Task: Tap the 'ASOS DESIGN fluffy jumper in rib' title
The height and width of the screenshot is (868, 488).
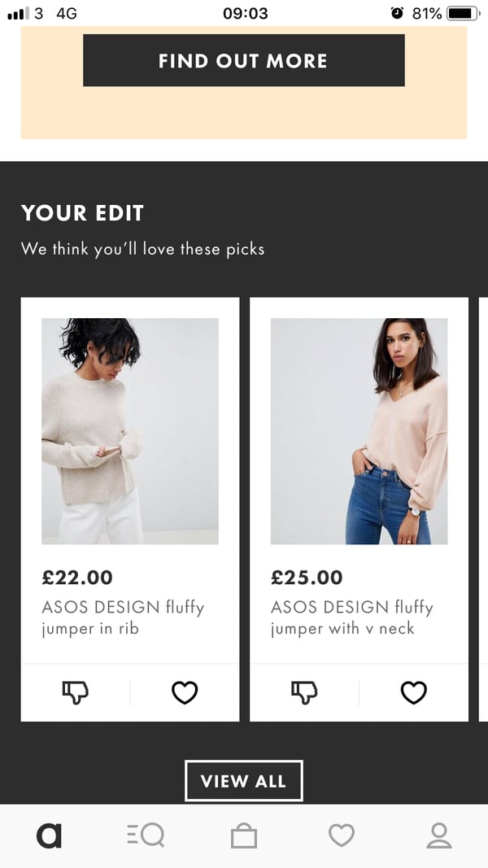Action: [x=123, y=617]
